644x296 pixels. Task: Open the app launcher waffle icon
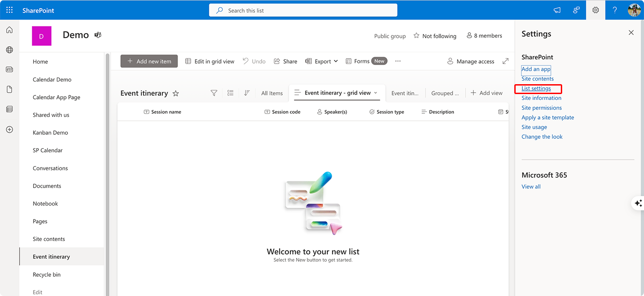point(9,10)
